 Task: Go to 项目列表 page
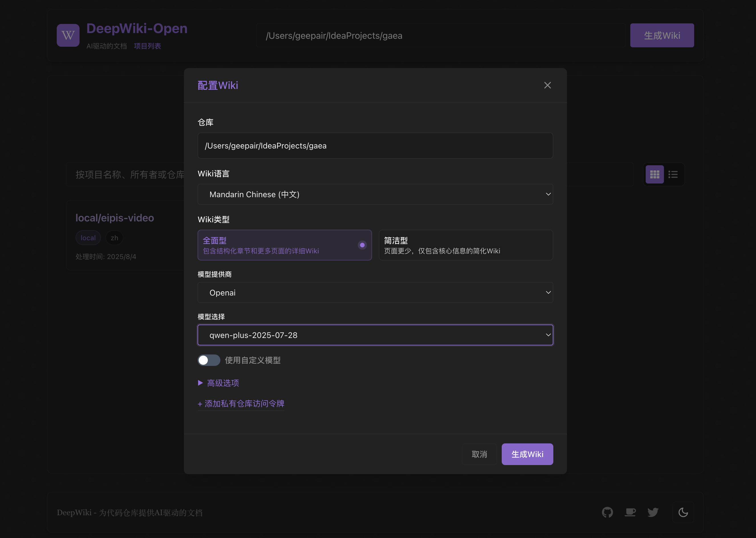pyautogui.click(x=147, y=46)
